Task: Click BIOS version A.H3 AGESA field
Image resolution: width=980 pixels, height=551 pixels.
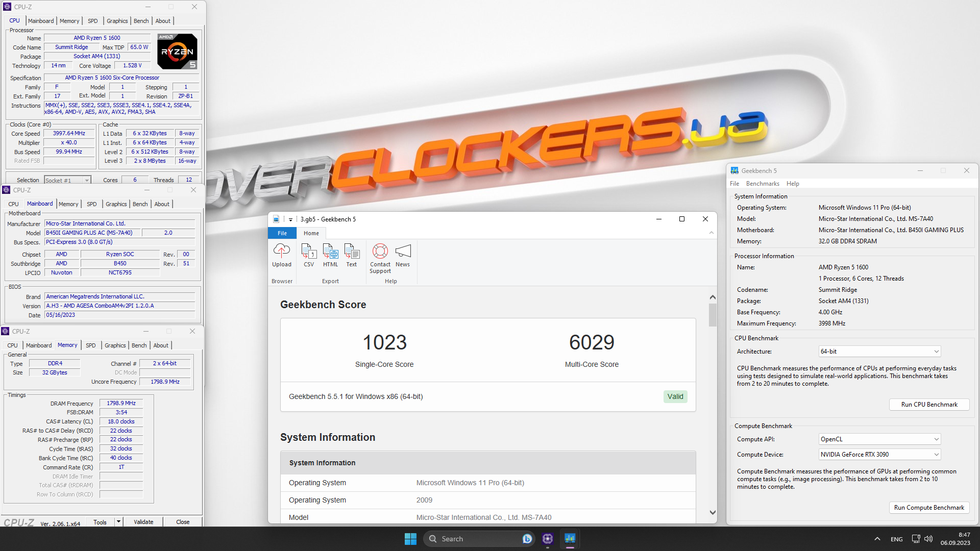Action: click(x=120, y=306)
